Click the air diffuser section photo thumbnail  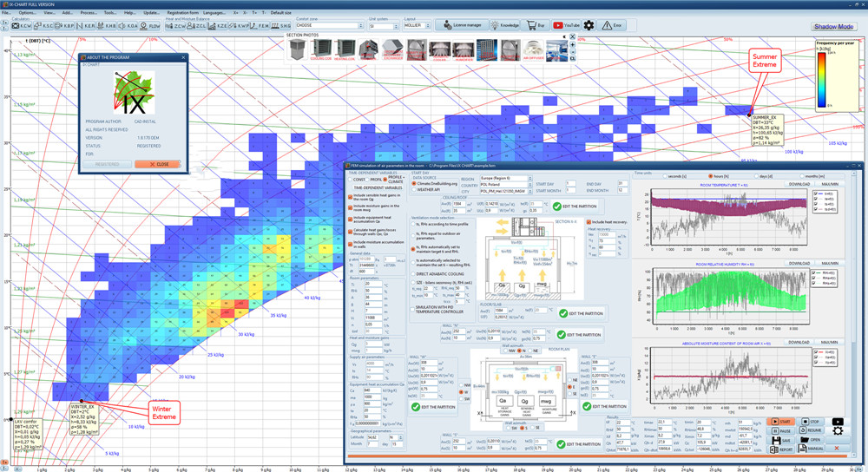point(533,49)
